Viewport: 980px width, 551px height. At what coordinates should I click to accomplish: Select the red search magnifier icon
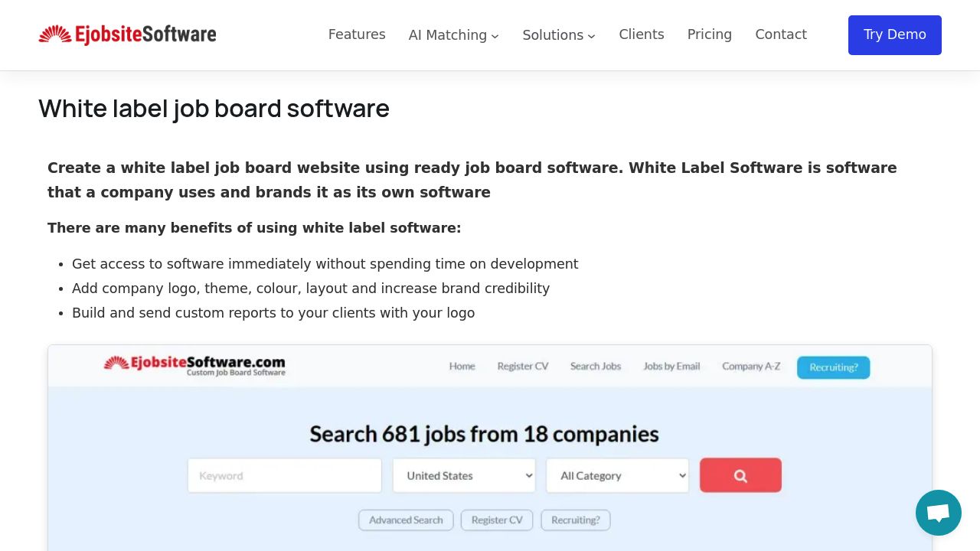(740, 475)
